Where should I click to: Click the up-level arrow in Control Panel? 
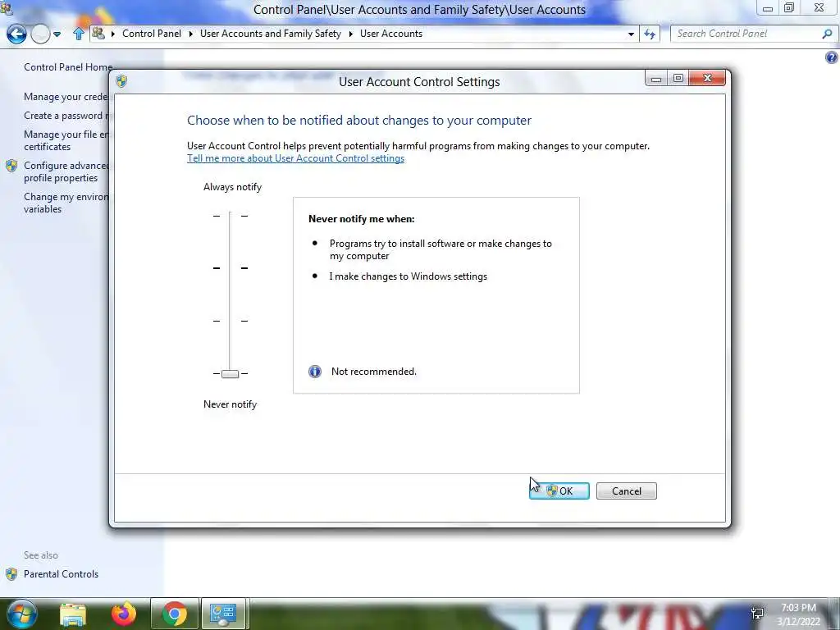pos(79,34)
